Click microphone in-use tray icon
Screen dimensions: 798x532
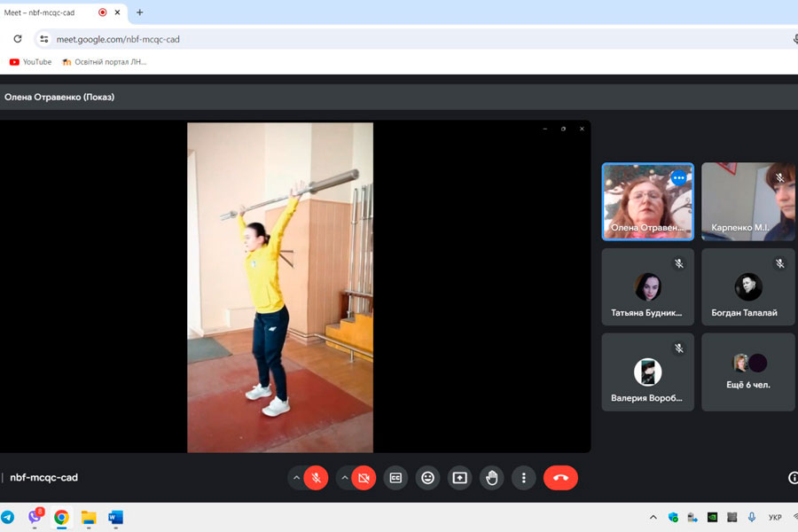click(752, 517)
